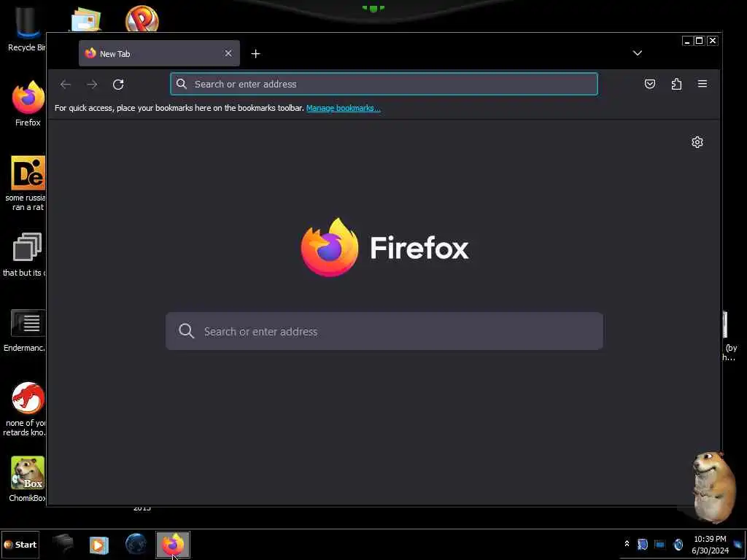Open Recycle Bin on desktop

(x=27, y=29)
